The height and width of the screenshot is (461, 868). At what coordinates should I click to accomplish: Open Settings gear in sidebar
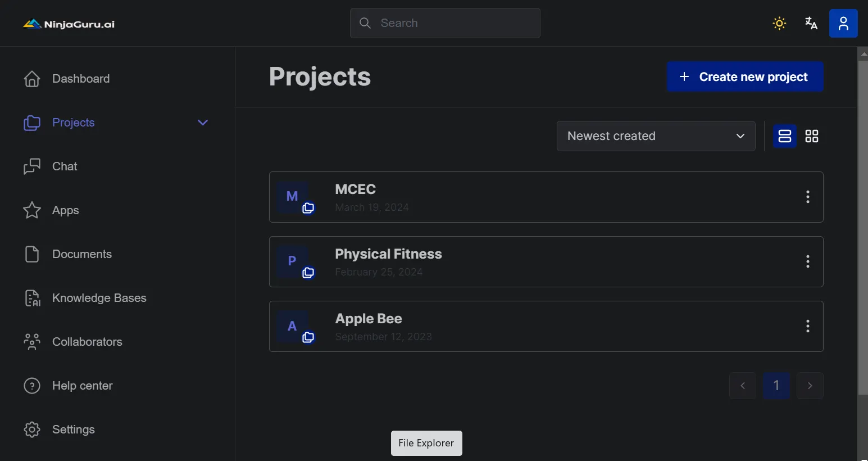point(32,430)
